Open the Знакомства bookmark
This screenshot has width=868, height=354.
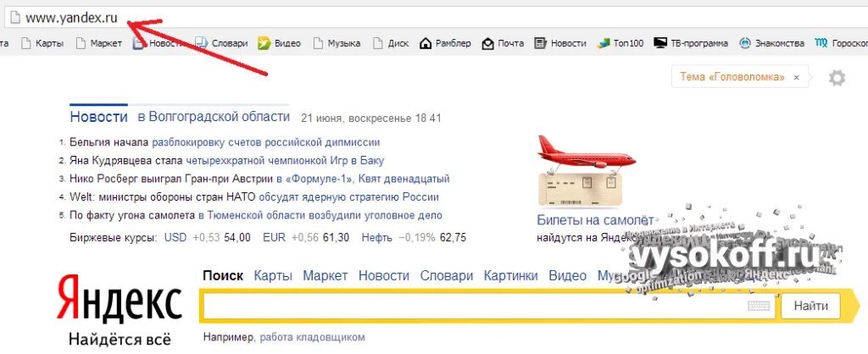click(x=771, y=43)
